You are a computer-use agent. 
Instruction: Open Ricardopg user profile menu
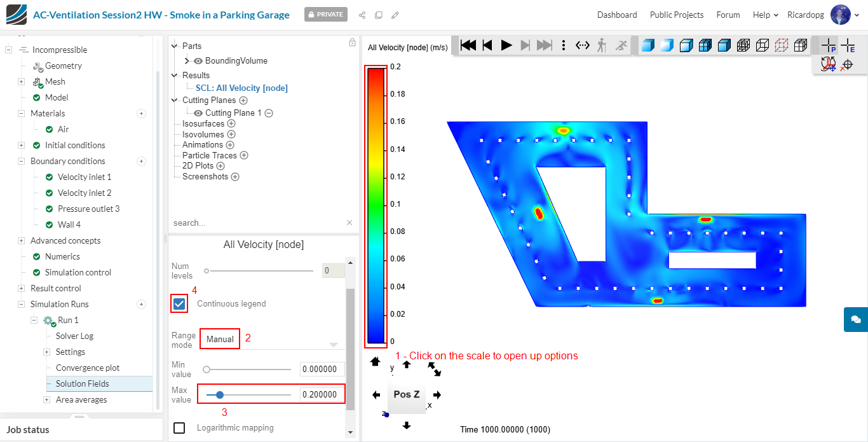coord(824,15)
